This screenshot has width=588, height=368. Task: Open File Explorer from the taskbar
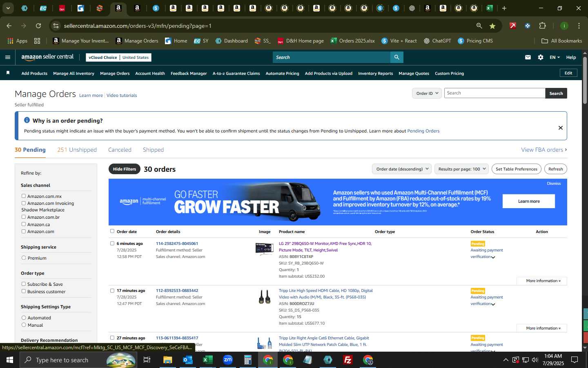(167, 360)
